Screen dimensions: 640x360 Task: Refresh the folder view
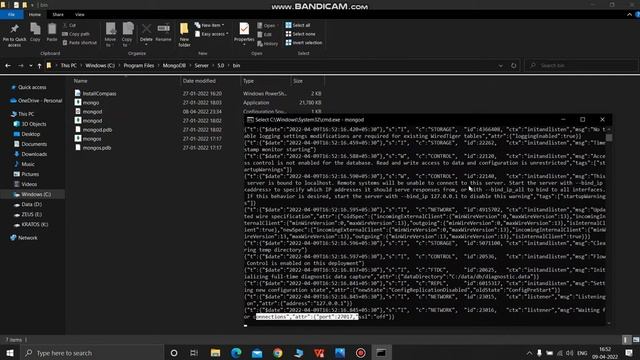tap(513, 66)
